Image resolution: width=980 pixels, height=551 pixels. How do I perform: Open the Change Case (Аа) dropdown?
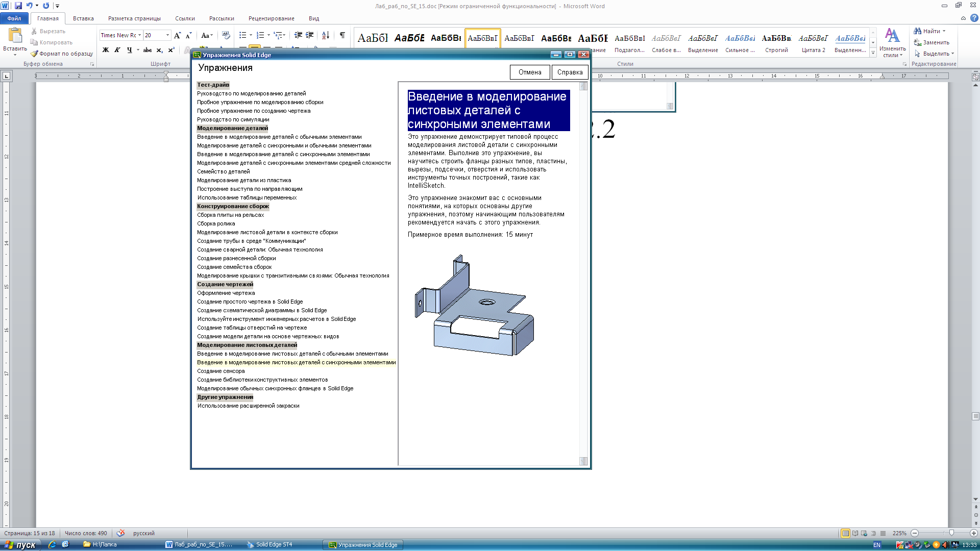coord(207,35)
